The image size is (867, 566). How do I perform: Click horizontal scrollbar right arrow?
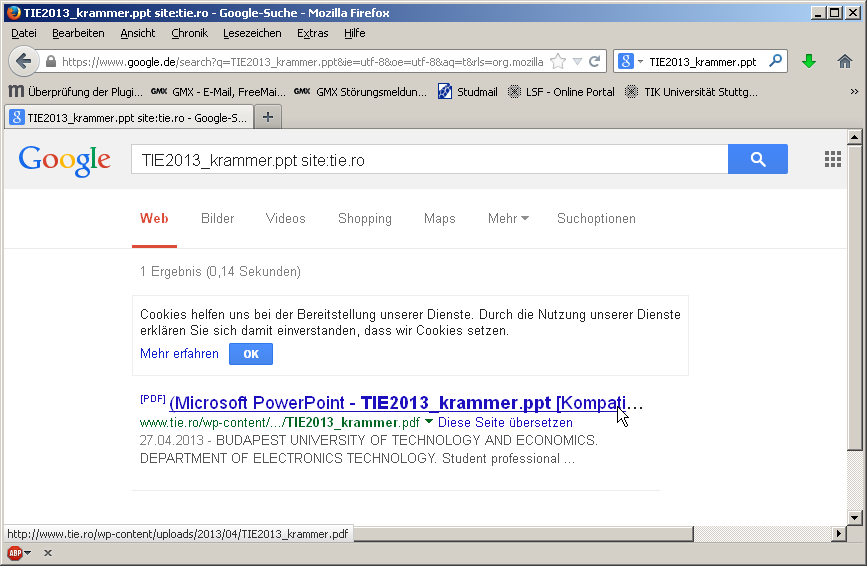click(839, 533)
